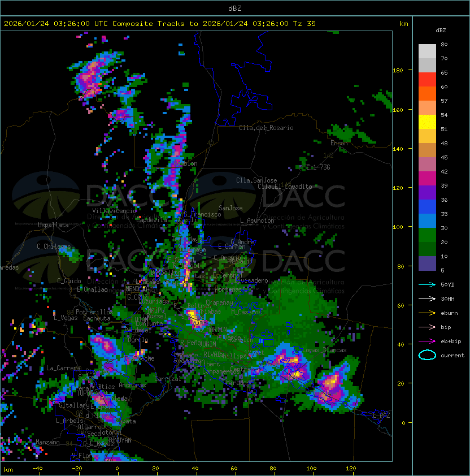Click the 'dBZ' title at top center

(x=235, y=8)
